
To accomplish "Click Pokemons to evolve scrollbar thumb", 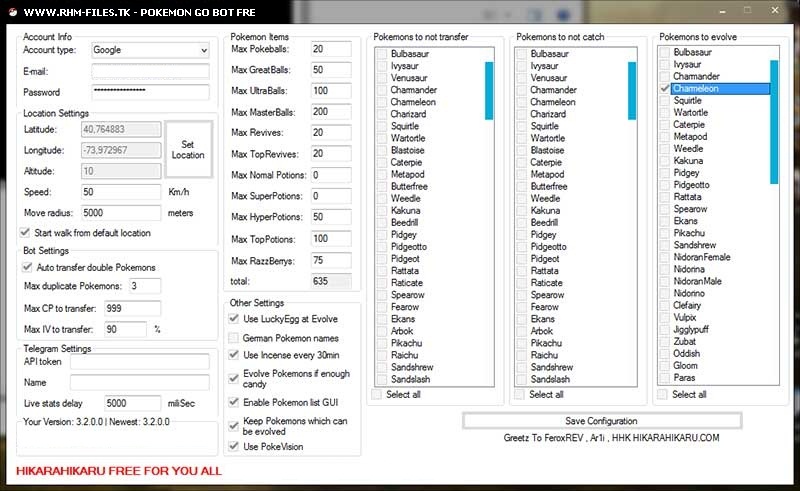I will pyautogui.click(x=774, y=122).
